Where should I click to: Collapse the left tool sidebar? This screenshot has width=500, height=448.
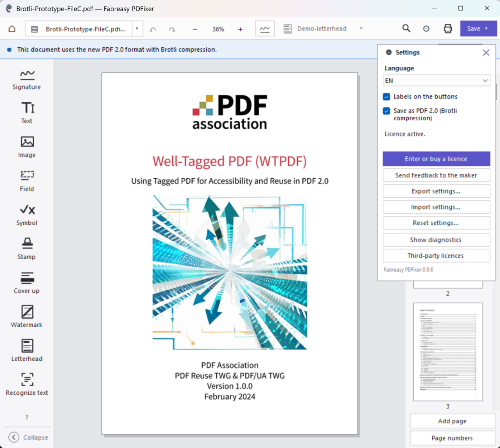(x=28, y=437)
